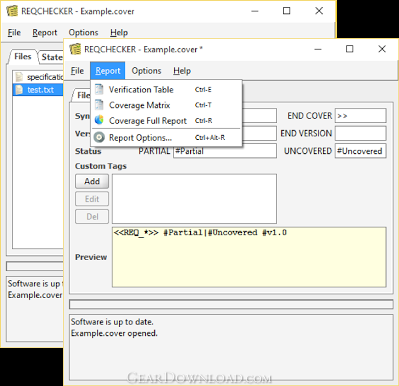The height and width of the screenshot is (386, 399).
Task: Click Report Options gear icon
Action: coord(99,137)
